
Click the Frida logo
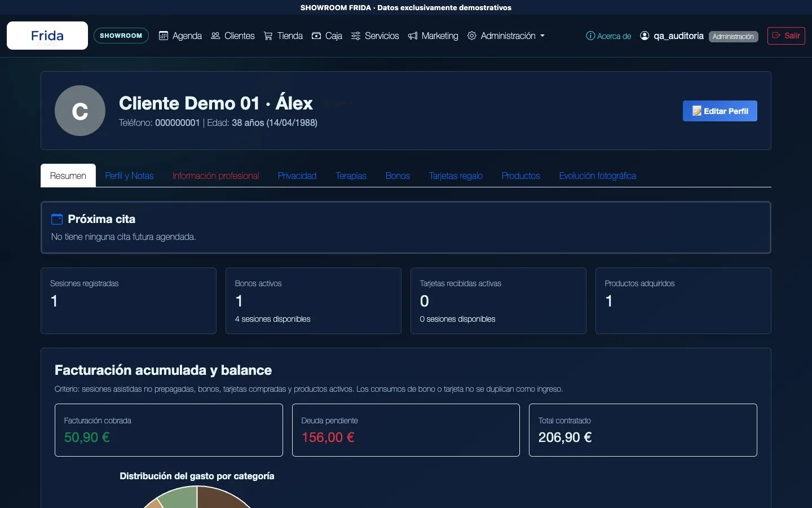click(47, 36)
